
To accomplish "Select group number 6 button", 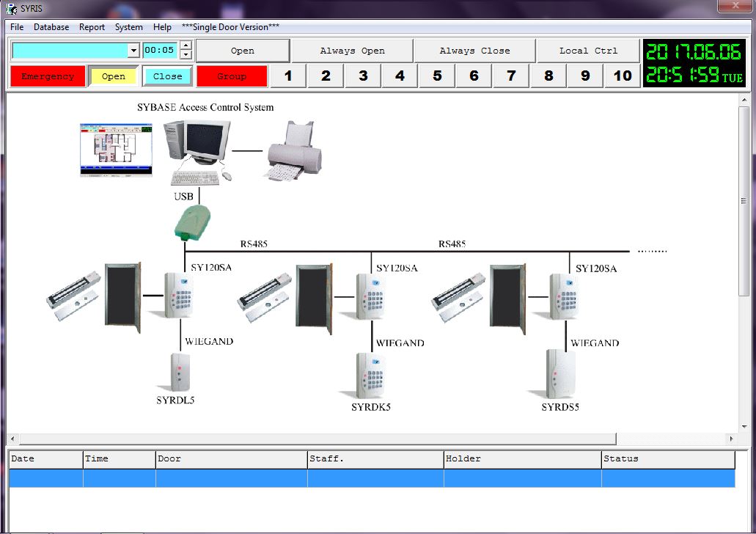I will point(474,76).
